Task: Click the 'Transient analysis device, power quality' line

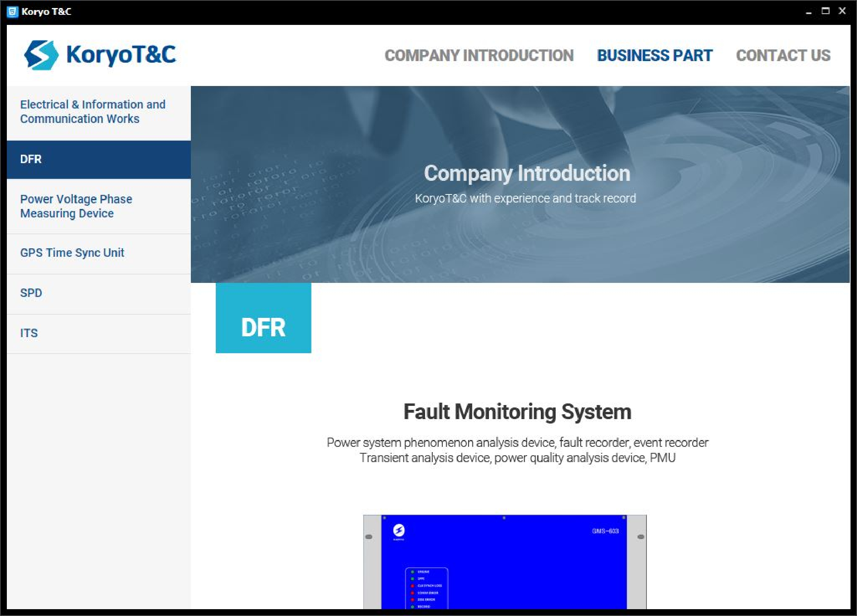Action: coord(517,458)
